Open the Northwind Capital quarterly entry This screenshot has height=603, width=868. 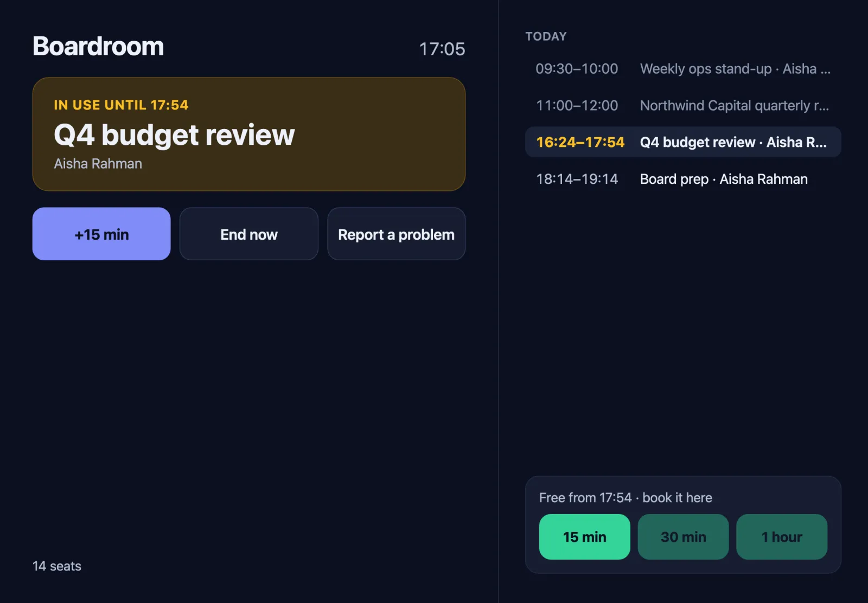pos(683,105)
